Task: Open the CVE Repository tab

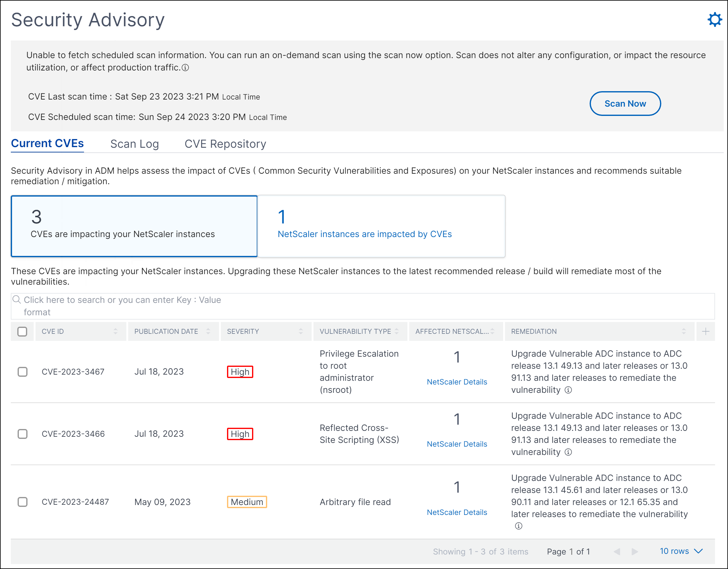Action: point(225,144)
